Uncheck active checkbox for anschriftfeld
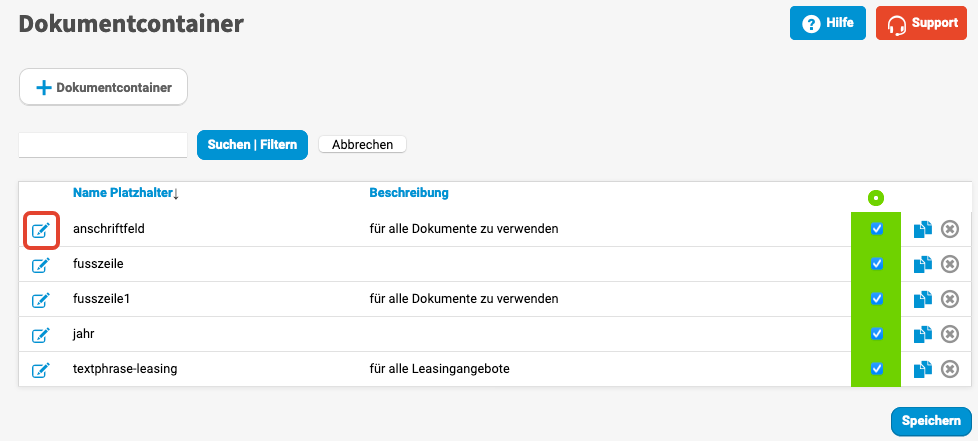Screen dimensions: 978x441 click(x=877, y=229)
